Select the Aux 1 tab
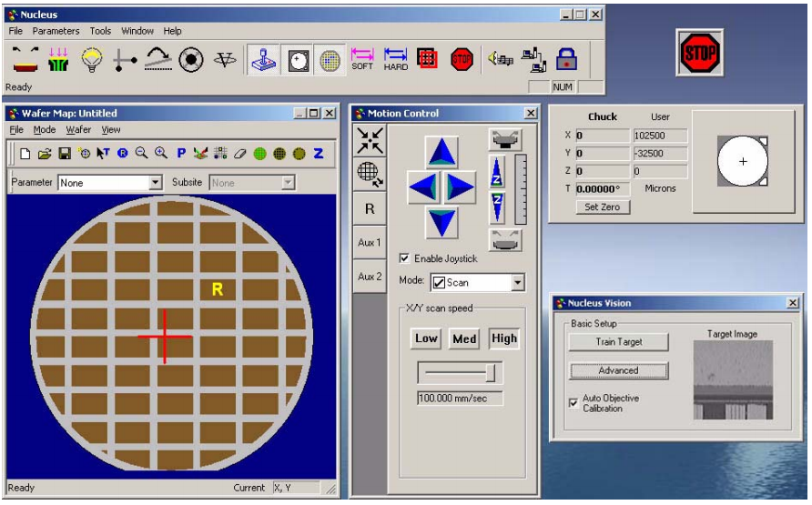The image size is (812, 505). (x=370, y=242)
